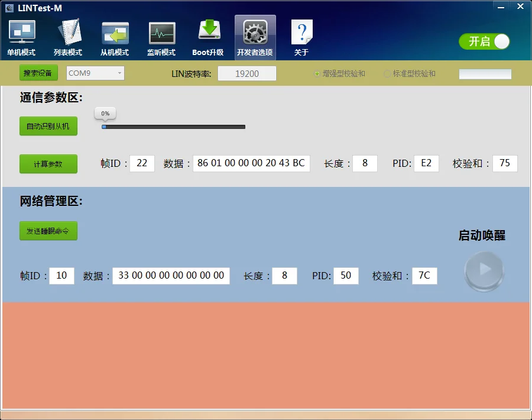This screenshot has width=532, height=420.
Task: Click the 搜索设备 search device button
Action: 38,73
